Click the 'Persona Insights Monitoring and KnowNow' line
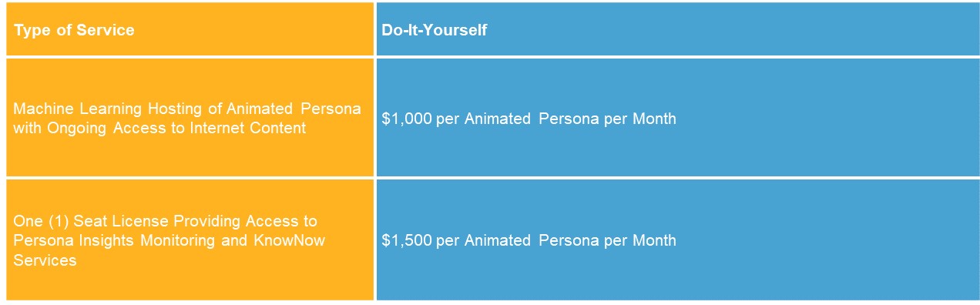 coord(169,240)
